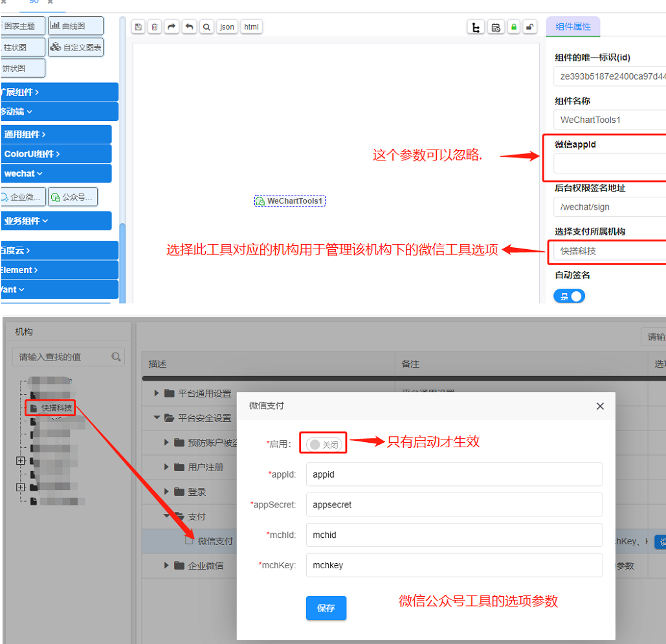
Task: Open the component tree structure icon
Action: pos(476,27)
